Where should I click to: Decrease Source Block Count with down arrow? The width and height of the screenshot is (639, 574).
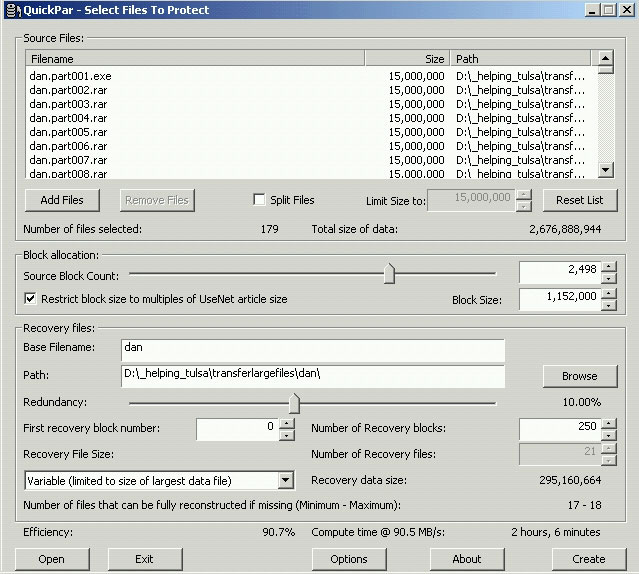coord(608,279)
